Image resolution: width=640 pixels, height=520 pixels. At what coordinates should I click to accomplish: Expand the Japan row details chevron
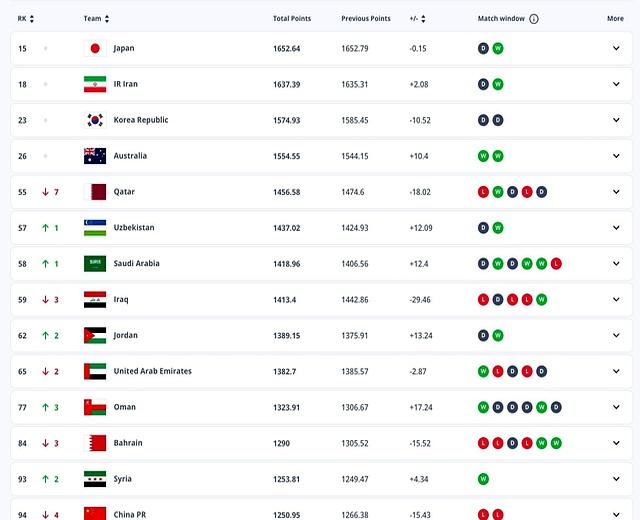click(x=616, y=48)
